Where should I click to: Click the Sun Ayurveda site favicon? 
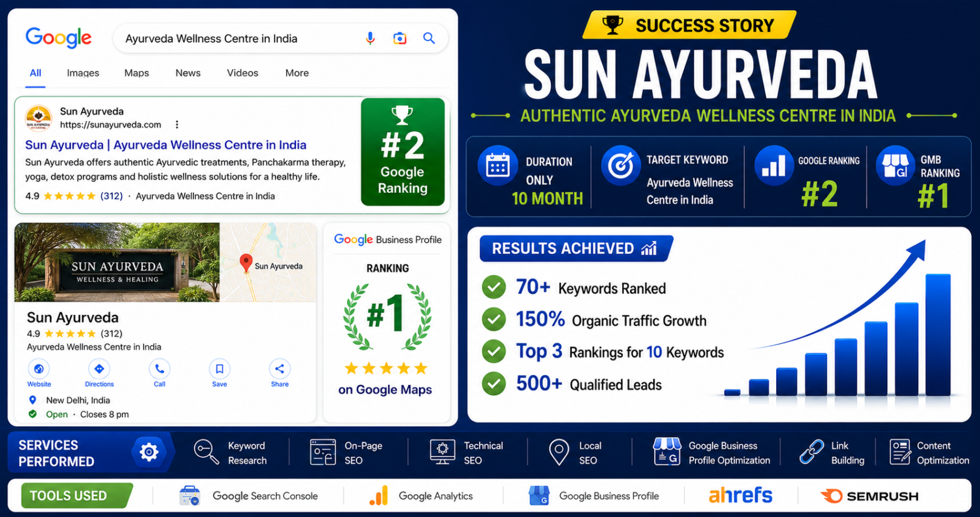tap(38, 117)
